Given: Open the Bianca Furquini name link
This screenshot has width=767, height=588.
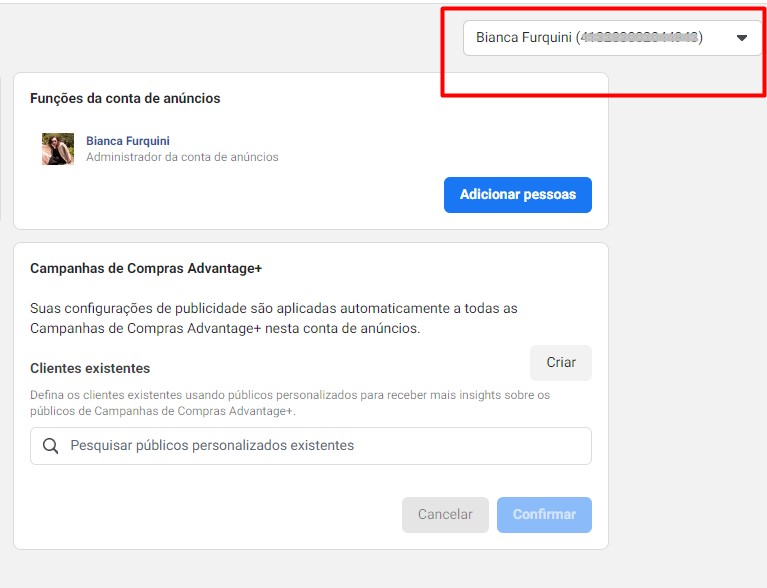Looking at the screenshot, I should pos(128,141).
